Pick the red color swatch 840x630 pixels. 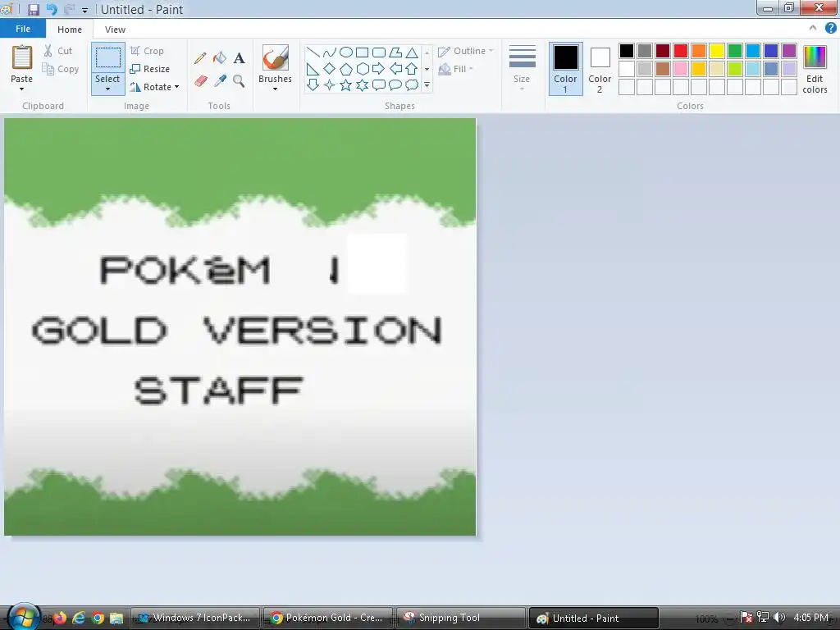tap(681, 51)
